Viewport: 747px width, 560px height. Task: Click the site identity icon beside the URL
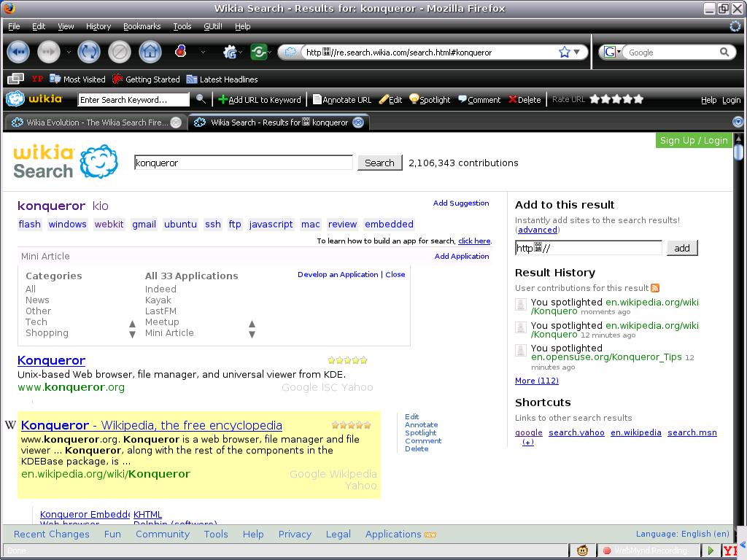290,52
